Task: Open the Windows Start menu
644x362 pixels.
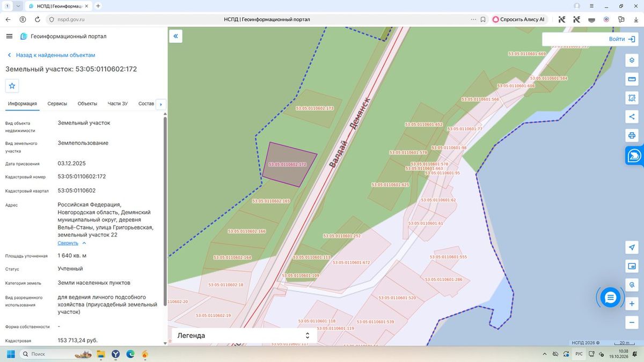Action: (10, 354)
